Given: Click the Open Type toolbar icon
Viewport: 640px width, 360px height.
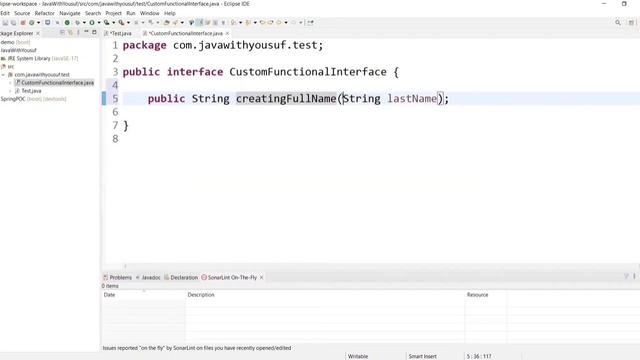Looking at the screenshot, I should (x=167, y=23).
